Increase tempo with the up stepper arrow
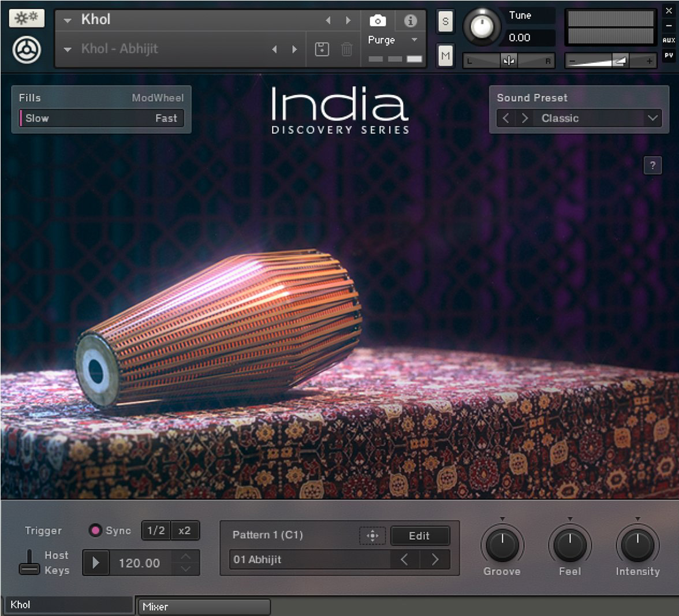The height and width of the screenshot is (616, 679). pyautogui.click(x=186, y=557)
